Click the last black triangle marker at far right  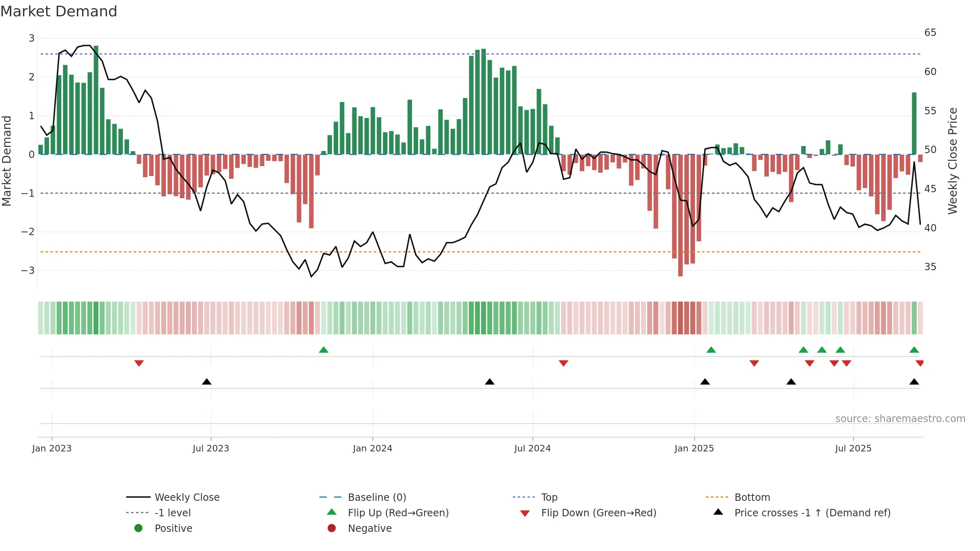click(914, 382)
